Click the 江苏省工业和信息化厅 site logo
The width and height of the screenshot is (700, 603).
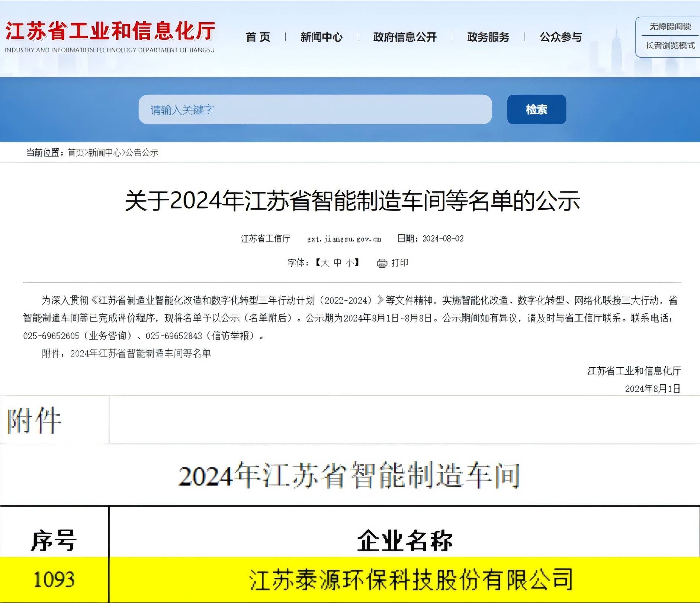click(x=110, y=36)
